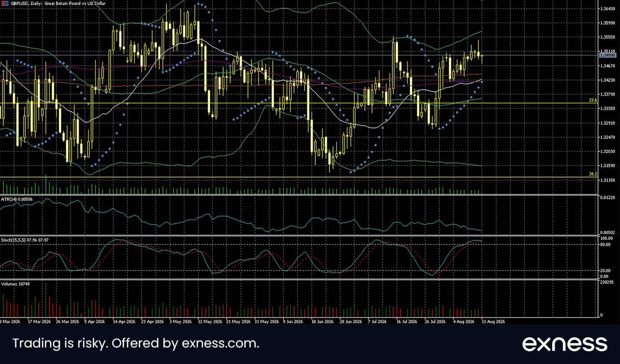Click the chart title 'GBPUSD, Daily: Great Britain Pound vs US Dollar'
Screen dimensions: 620x364
[58, 3]
